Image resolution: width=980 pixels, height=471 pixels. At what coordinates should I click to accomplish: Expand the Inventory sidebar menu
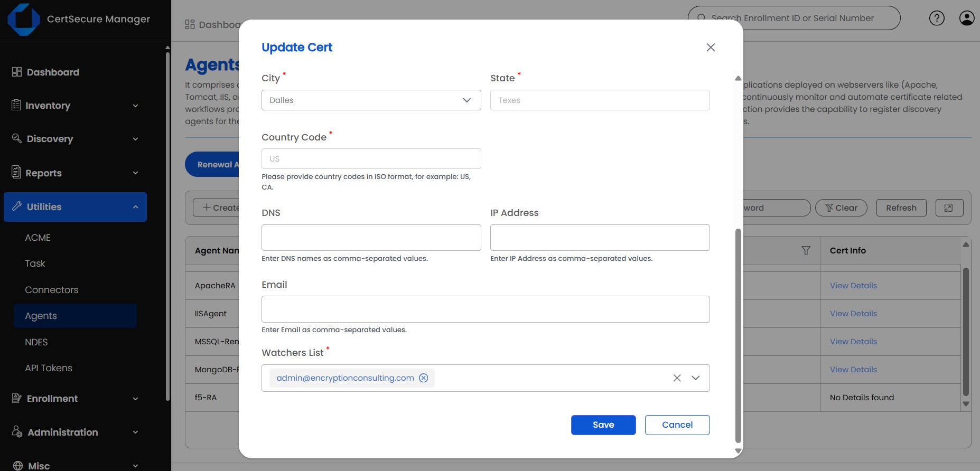coord(75,106)
